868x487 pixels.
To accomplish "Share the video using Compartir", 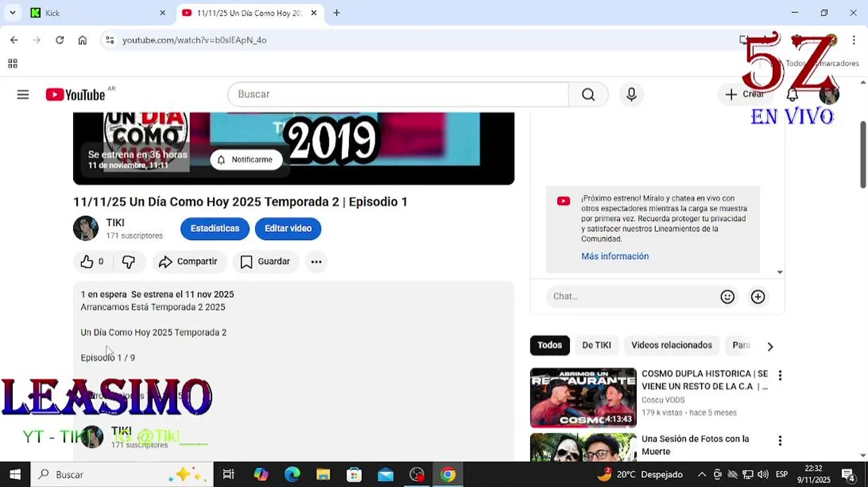I will (x=189, y=262).
